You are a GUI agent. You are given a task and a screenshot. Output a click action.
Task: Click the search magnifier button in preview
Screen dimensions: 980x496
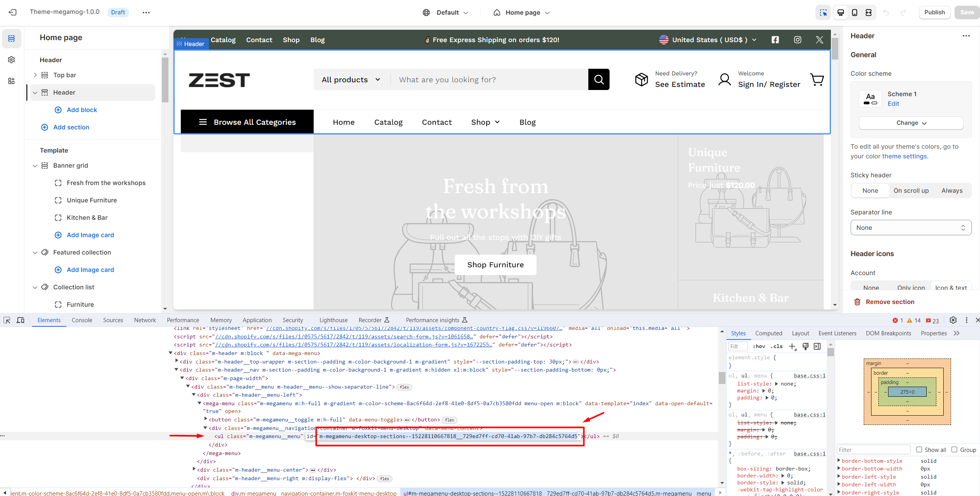tap(599, 80)
